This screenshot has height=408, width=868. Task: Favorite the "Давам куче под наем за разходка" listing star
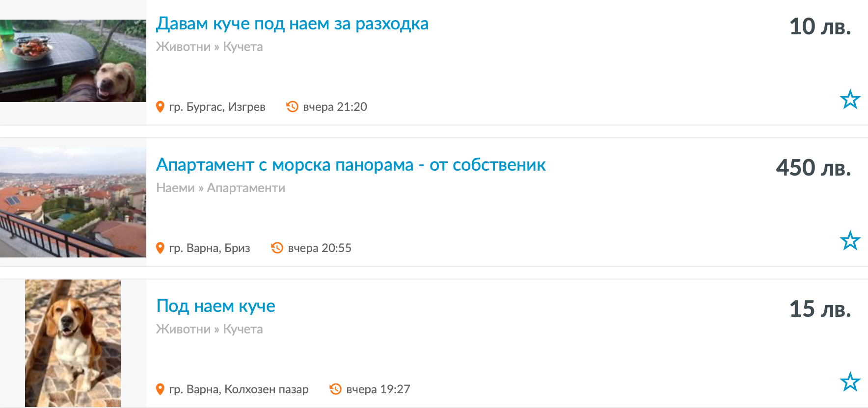click(850, 100)
